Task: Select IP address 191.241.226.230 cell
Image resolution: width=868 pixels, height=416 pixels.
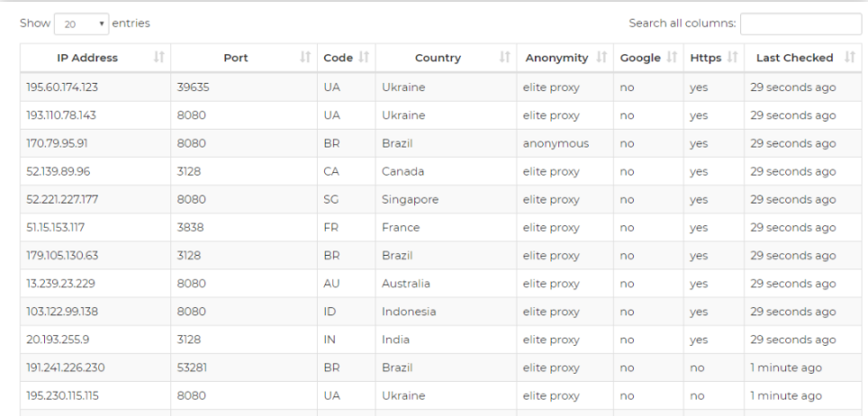Action: click(x=95, y=367)
